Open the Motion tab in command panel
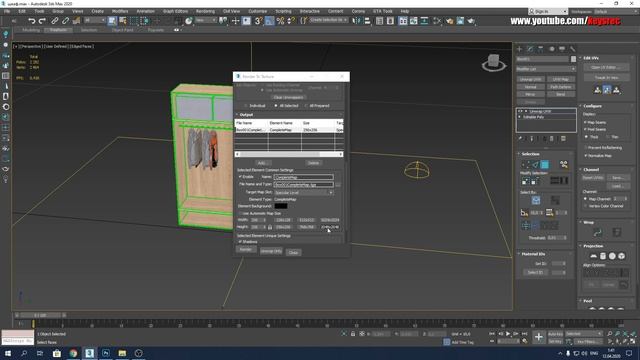 (x=551, y=49)
